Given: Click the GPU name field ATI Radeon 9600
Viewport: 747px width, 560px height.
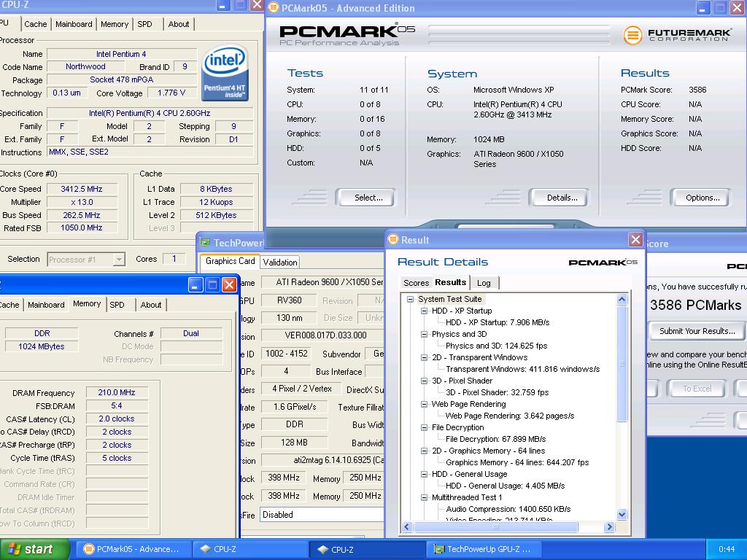Looking at the screenshot, I should tap(323, 282).
